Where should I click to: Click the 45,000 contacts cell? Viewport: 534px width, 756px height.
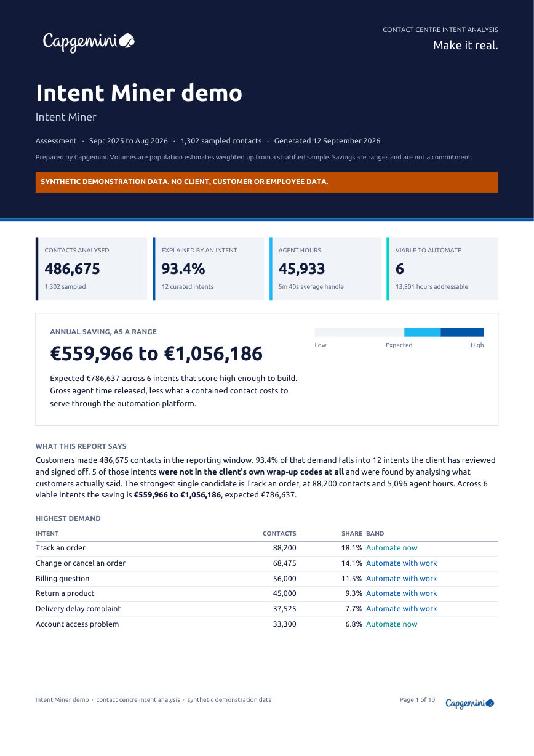284,593
